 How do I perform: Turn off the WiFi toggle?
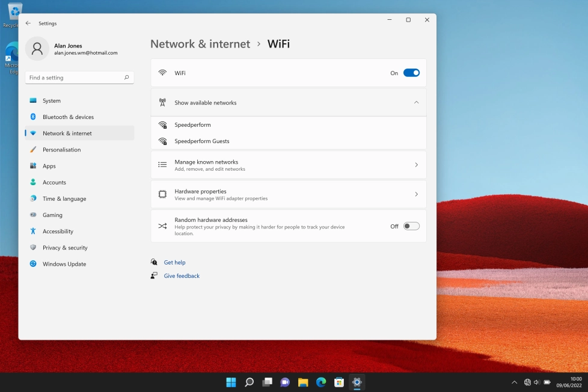point(411,72)
